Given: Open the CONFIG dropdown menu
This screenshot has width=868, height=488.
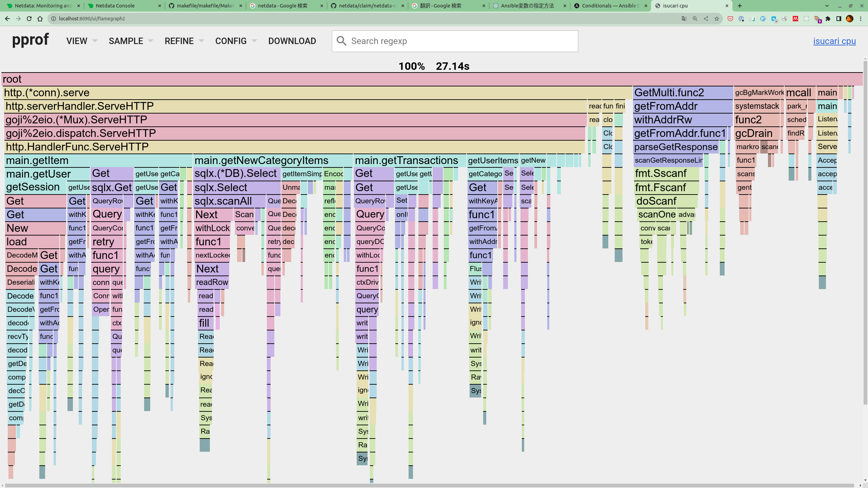Looking at the screenshot, I should coord(236,41).
